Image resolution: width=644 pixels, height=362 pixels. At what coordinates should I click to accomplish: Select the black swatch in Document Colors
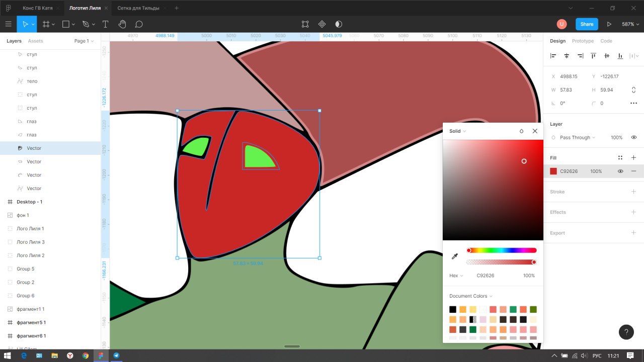[453, 309]
